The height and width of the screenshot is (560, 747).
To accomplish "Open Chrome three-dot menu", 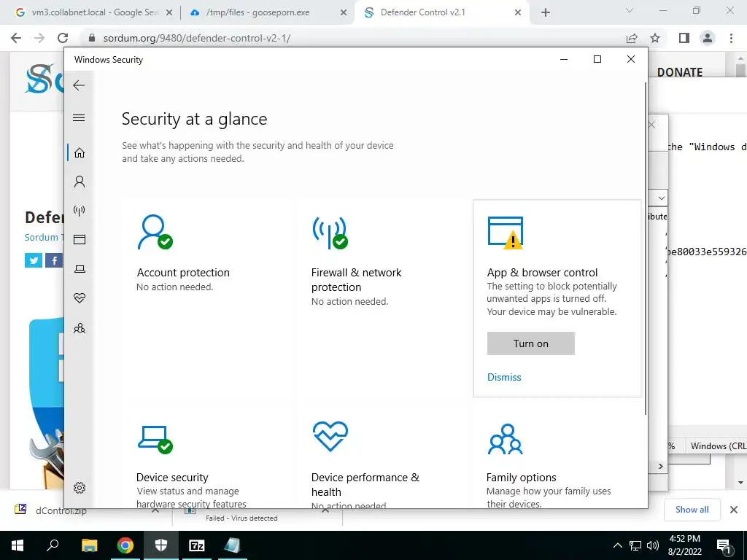I will (x=731, y=38).
